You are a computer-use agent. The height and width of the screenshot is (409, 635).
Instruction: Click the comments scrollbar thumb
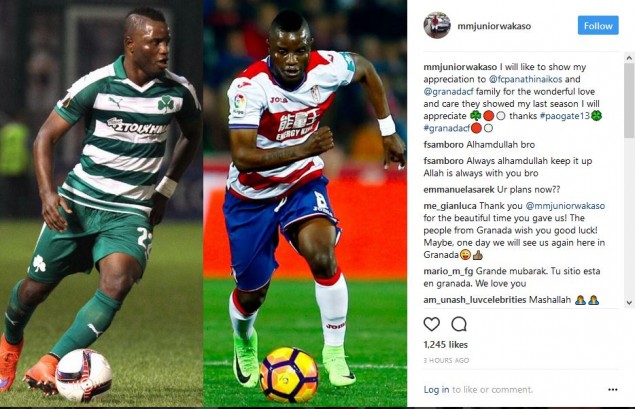pyautogui.click(x=629, y=100)
